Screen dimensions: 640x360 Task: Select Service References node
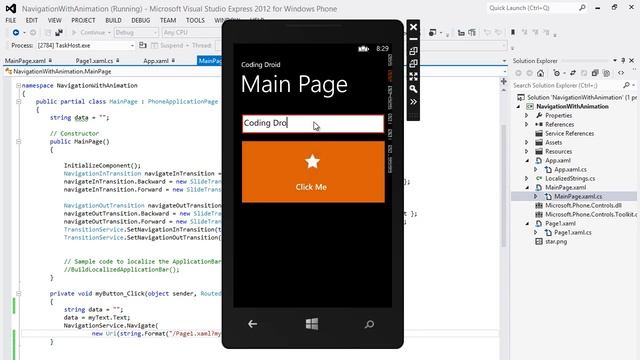(x=569, y=133)
